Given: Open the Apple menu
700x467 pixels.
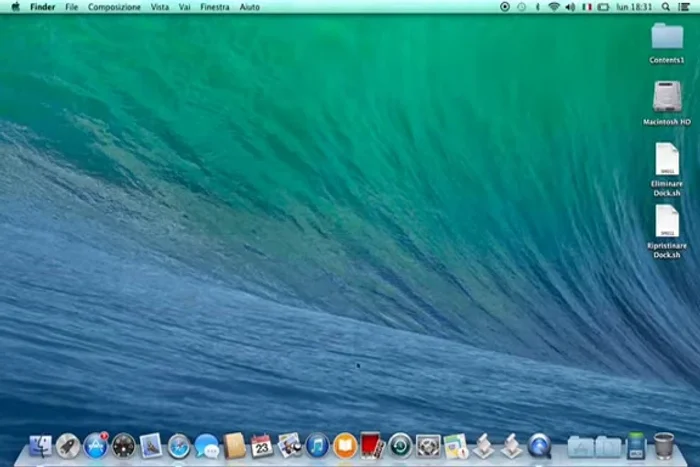Looking at the screenshot, I should (15, 6).
